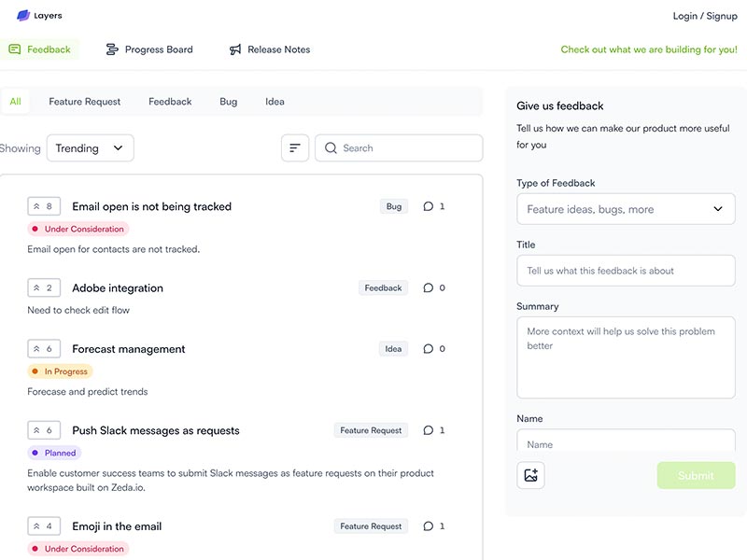Open comments on Push Slack messages post
Image resolution: width=747 pixels, height=560 pixels.
(x=433, y=430)
